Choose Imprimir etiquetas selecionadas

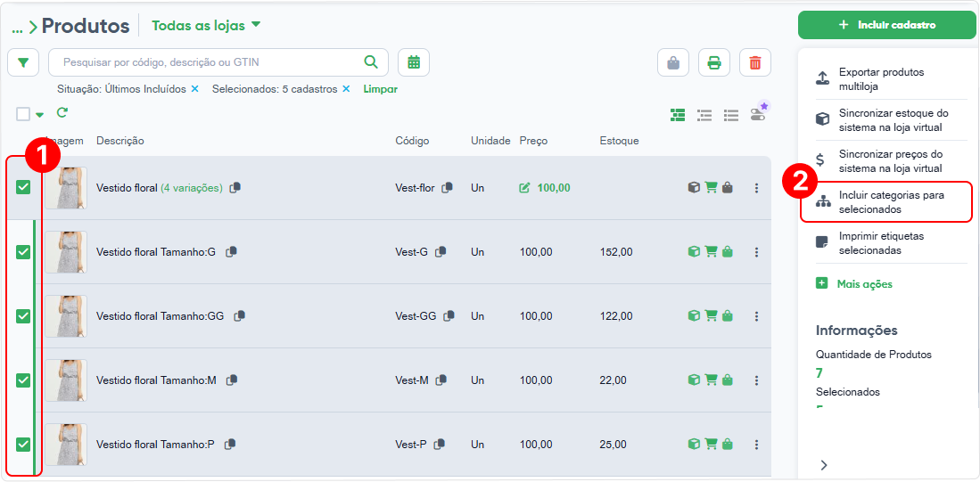tap(891, 243)
